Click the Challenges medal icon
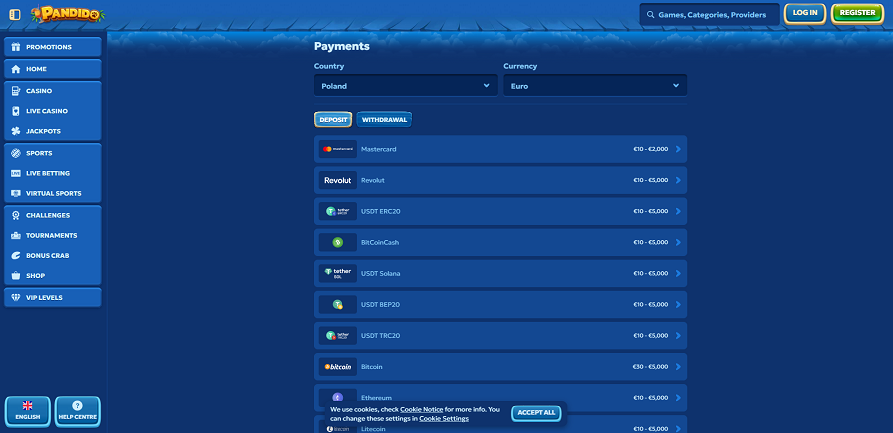The height and width of the screenshot is (433, 893). [16, 215]
